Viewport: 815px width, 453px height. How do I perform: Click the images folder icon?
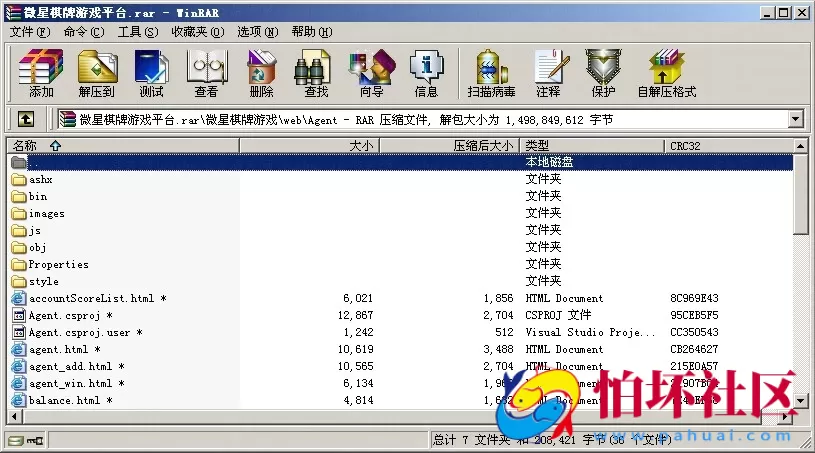(x=19, y=214)
